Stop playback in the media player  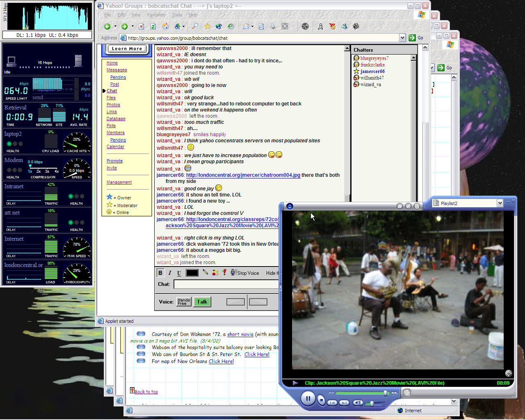point(321,399)
